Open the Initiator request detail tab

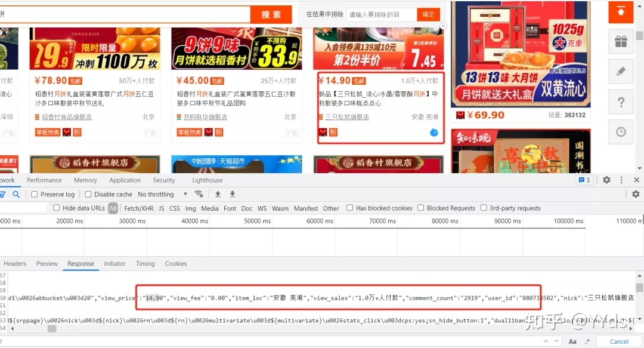click(114, 264)
